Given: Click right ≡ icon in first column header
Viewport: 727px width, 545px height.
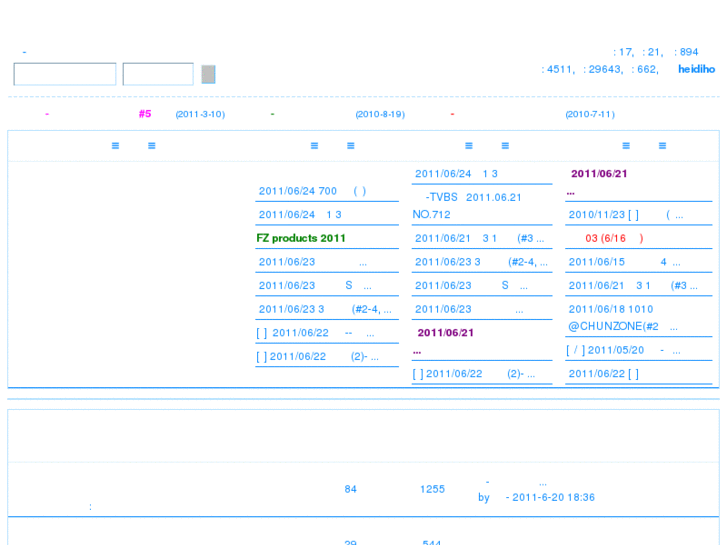Looking at the screenshot, I should click(x=152, y=146).
